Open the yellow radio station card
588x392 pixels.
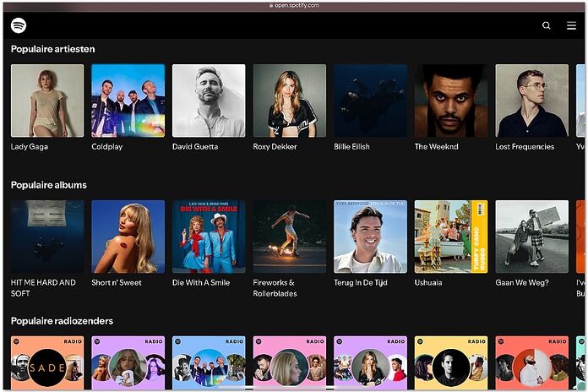pyautogui.click(x=451, y=362)
